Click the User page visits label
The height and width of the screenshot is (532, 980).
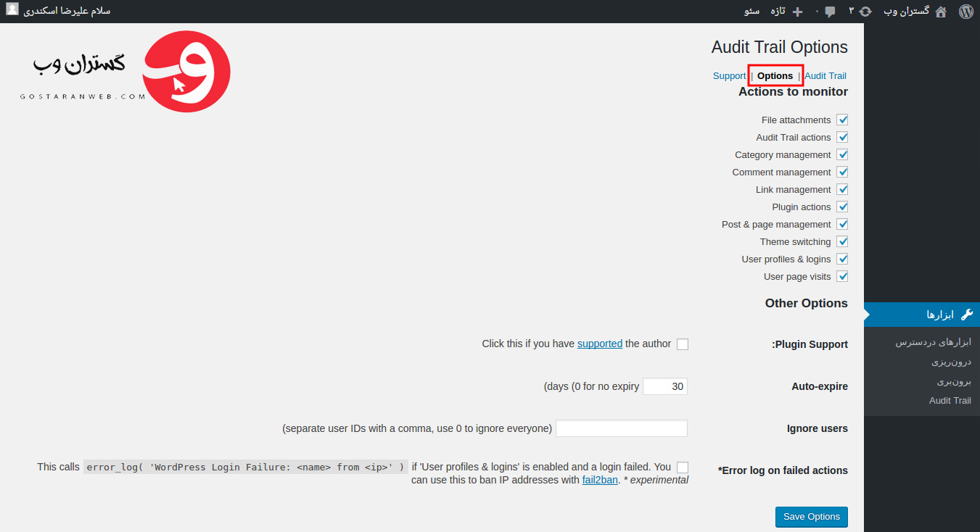coord(797,277)
